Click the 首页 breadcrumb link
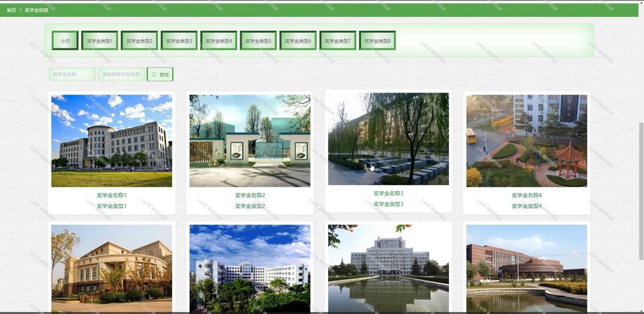Image resolution: width=644 pixels, height=314 pixels. (11, 10)
